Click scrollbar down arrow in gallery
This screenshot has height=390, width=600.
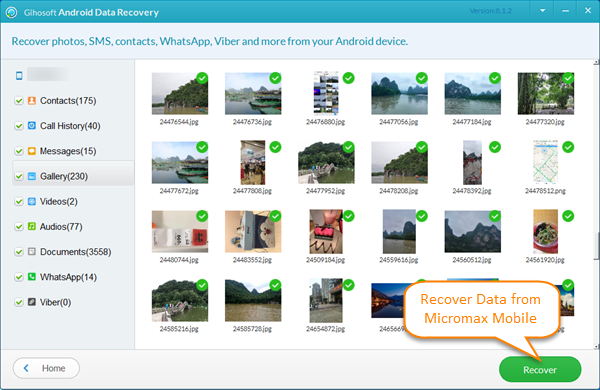(x=596, y=346)
